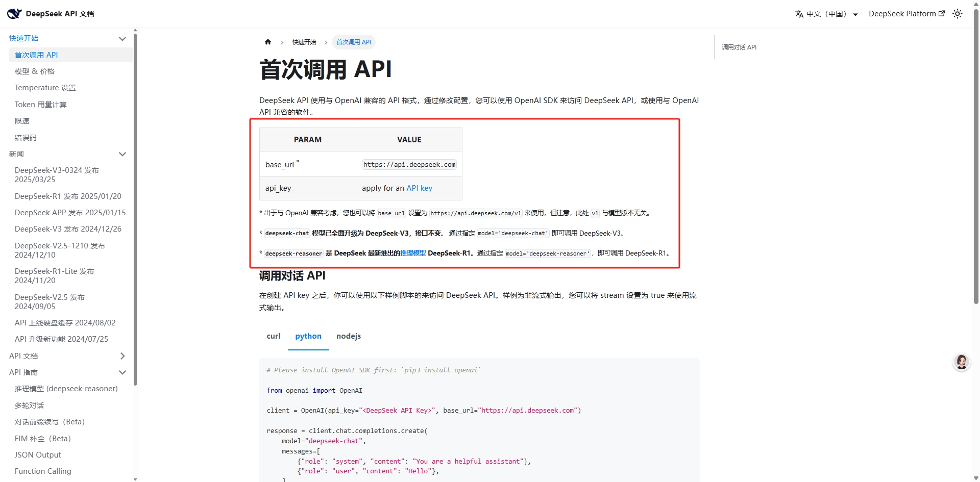Click the deepseek-reasoner inline code

click(293, 253)
